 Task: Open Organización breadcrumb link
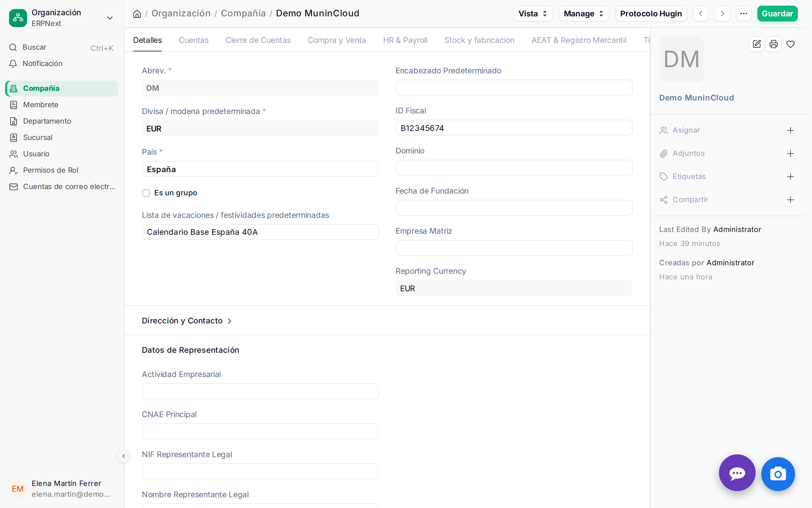(181, 14)
